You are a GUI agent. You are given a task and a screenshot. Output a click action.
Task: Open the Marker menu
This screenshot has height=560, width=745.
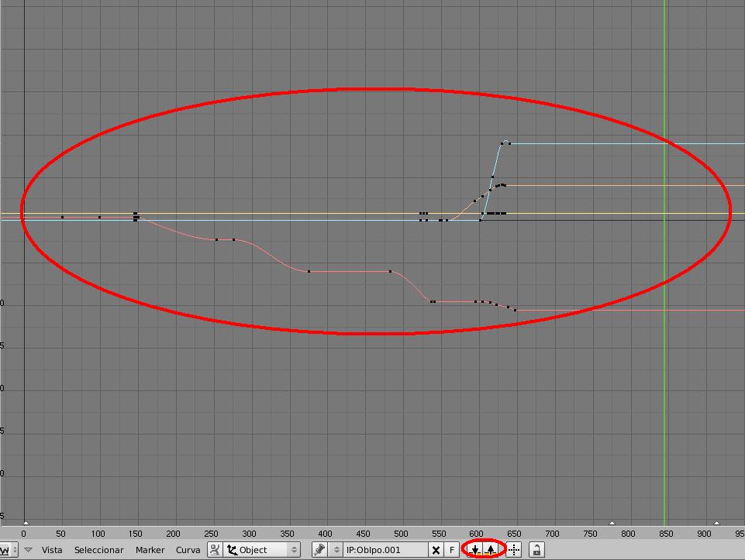point(150,550)
